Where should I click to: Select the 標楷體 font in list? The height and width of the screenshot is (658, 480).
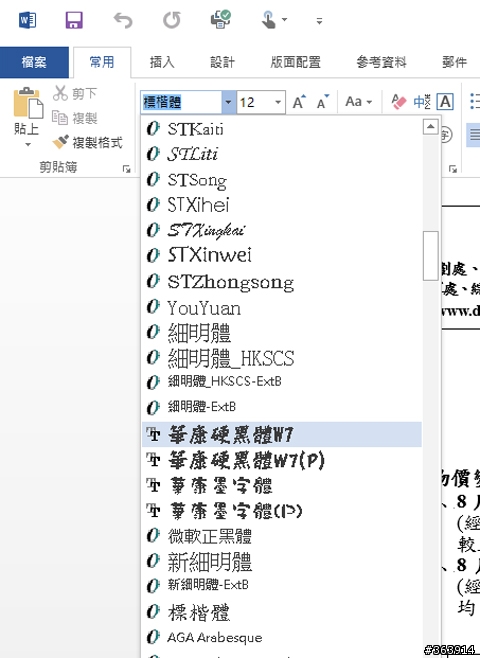(x=282, y=612)
